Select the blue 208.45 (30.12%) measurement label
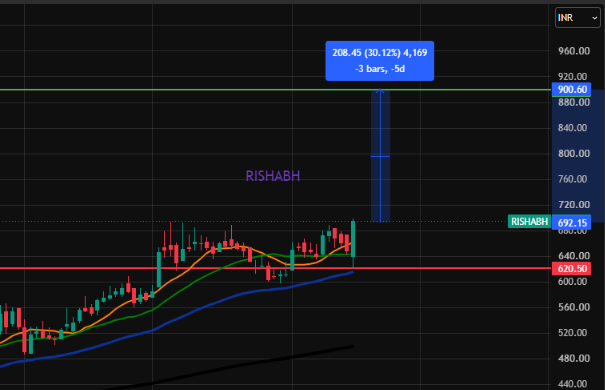 [x=380, y=61]
